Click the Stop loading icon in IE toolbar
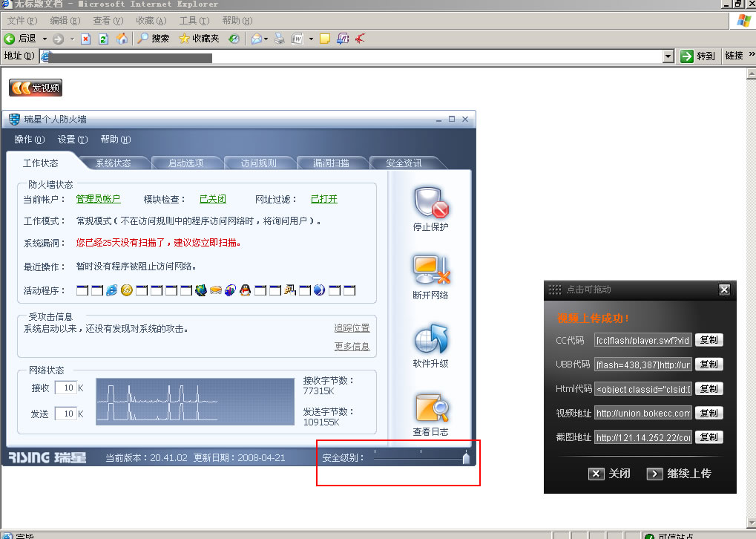Image resolution: width=756 pixels, height=539 pixels. [x=86, y=39]
